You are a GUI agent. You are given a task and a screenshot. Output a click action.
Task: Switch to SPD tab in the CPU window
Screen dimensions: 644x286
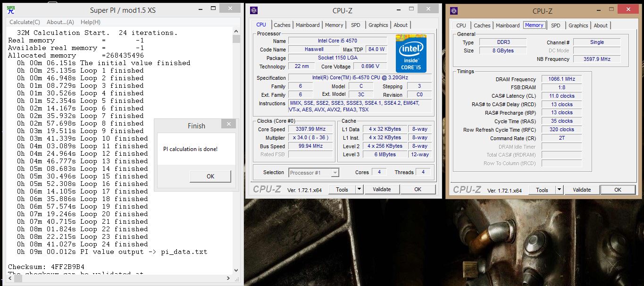pyautogui.click(x=356, y=25)
